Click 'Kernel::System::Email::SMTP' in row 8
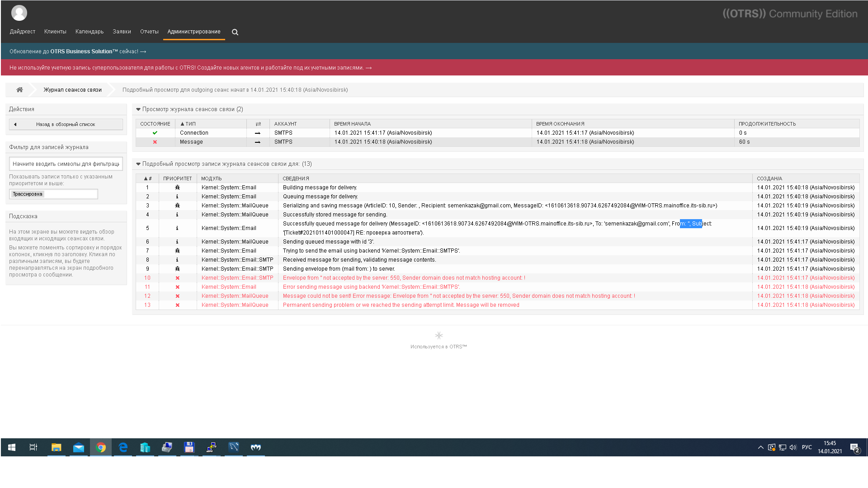Image resolution: width=868 pixels, height=488 pixels. pyautogui.click(x=237, y=260)
